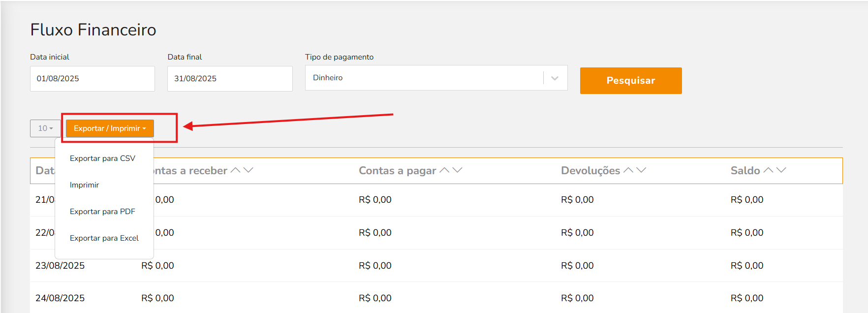Collapse the Exportar / Imprimir dropdown
Image resolution: width=868 pixels, height=313 pixels.
click(x=110, y=128)
